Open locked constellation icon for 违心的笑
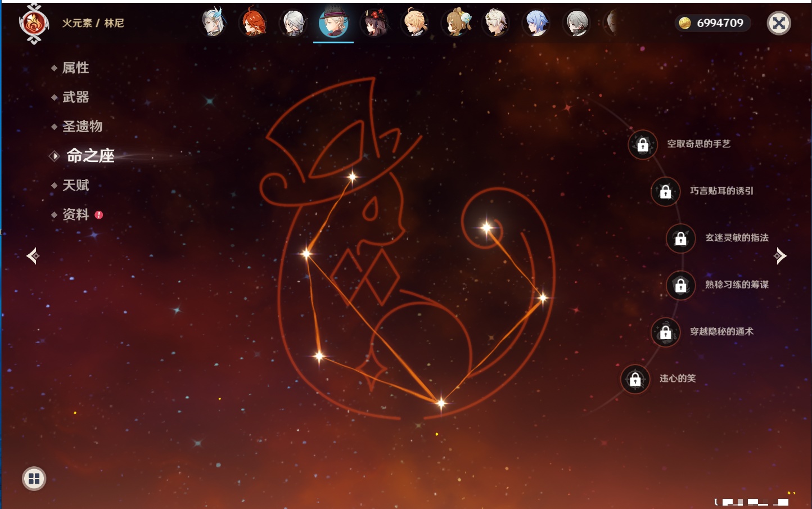The width and height of the screenshot is (812, 509). click(635, 379)
